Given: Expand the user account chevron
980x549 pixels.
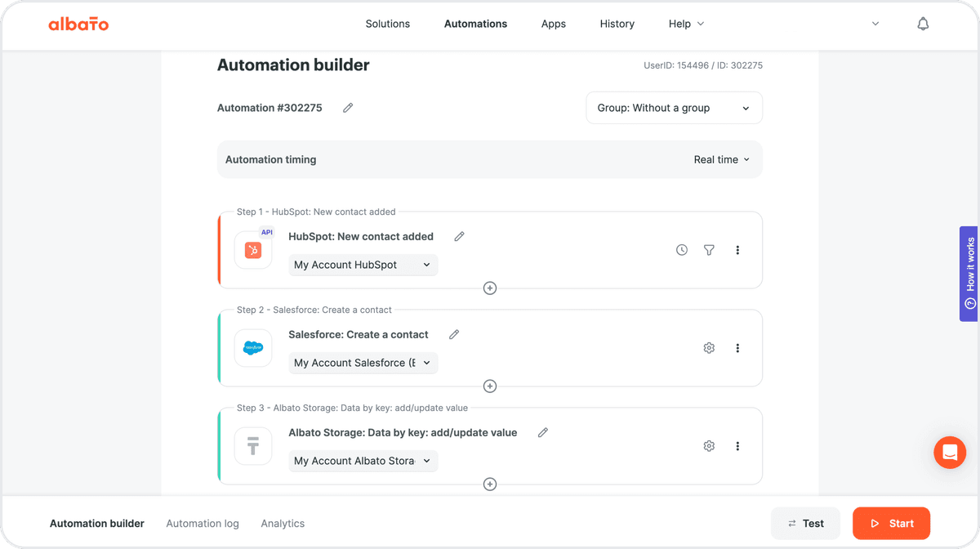Looking at the screenshot, I should tap(875, 24).
